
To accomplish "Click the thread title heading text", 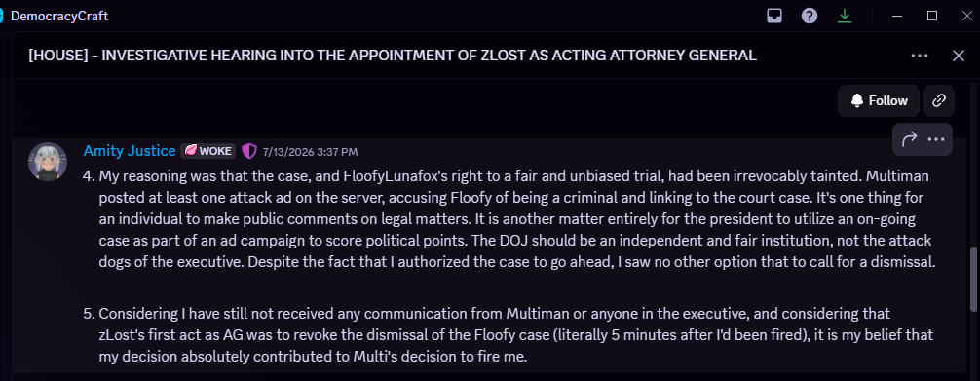I will click(x=393, y=56).
